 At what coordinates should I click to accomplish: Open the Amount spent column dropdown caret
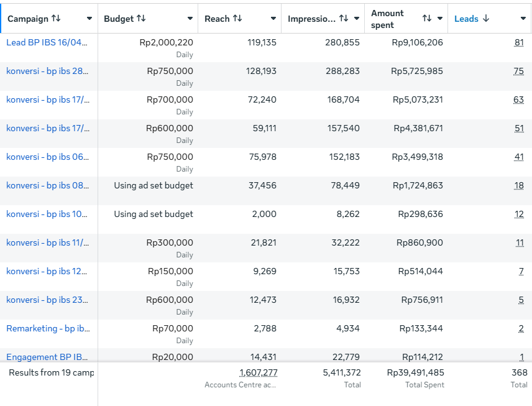(x=440, y=19)
